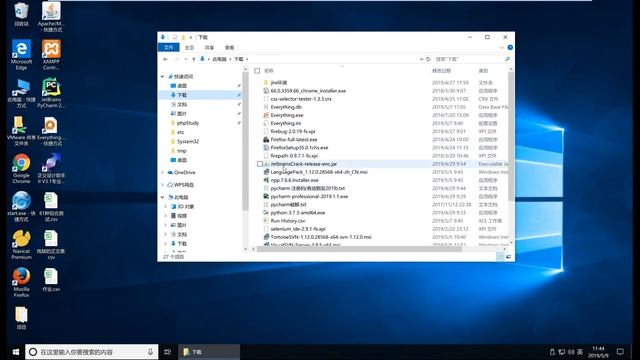Open the Apache JMeter shortcut icon
640x360 pixels.
point(51,16)
